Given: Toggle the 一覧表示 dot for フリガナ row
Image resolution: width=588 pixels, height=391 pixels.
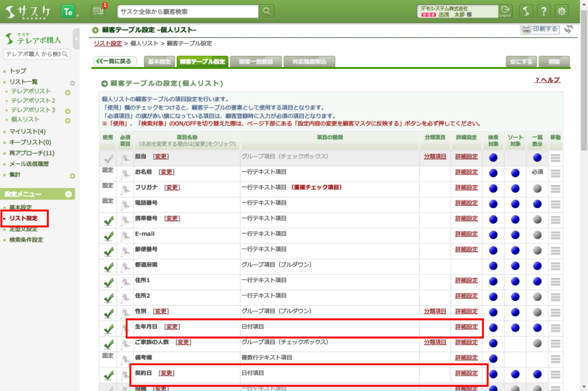Looking at the screenshot, I should point(537,189).
